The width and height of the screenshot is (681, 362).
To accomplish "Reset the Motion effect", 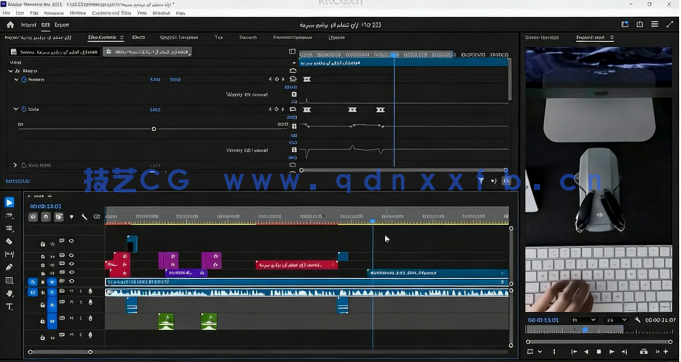I will tap(293, 71).
